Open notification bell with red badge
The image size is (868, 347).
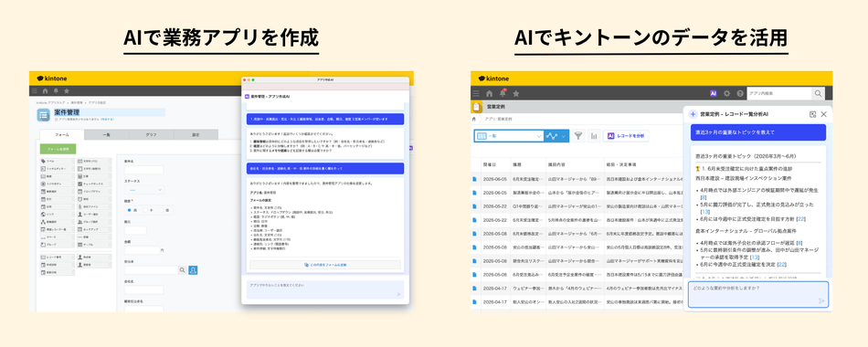503,93
